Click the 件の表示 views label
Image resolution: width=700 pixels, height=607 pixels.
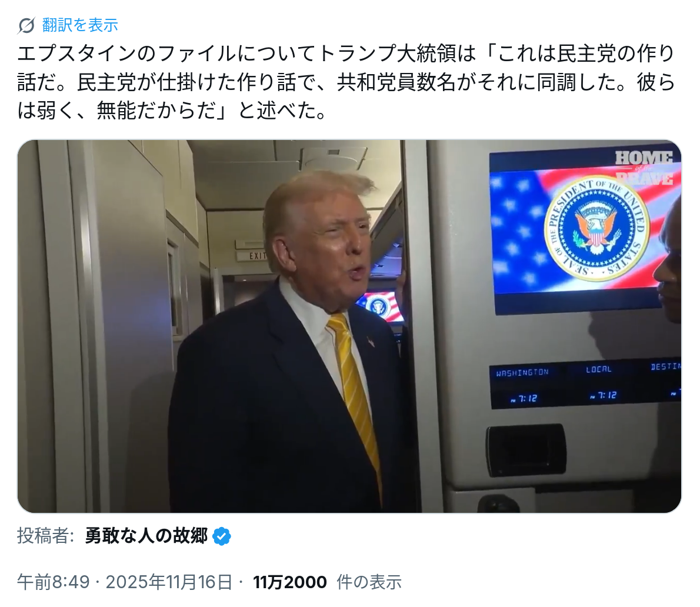(x=369, y=582)
